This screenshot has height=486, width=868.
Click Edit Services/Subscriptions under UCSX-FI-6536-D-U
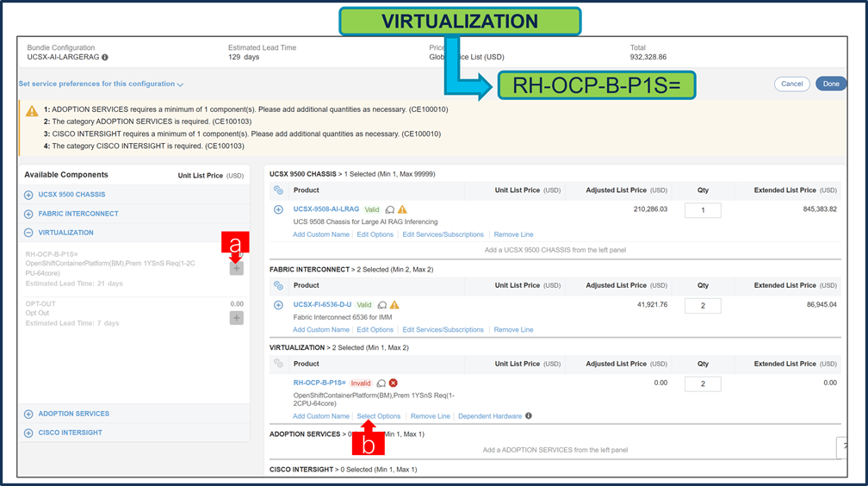[443, 330]
